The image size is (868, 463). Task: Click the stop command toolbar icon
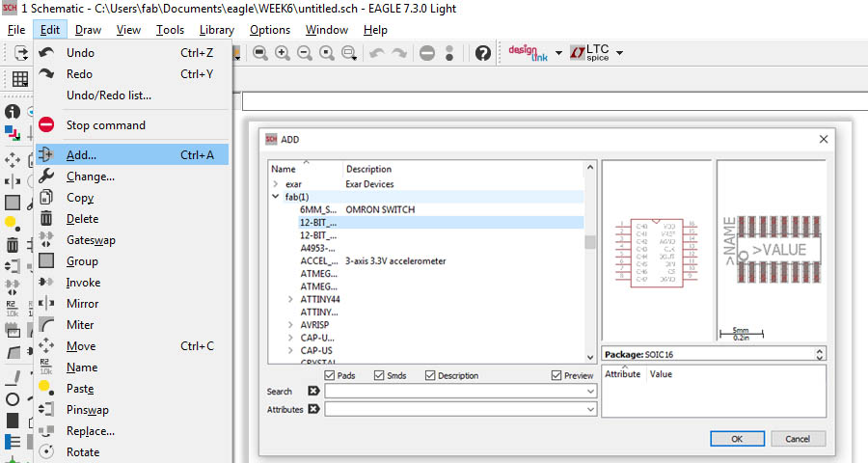(427, 53)
